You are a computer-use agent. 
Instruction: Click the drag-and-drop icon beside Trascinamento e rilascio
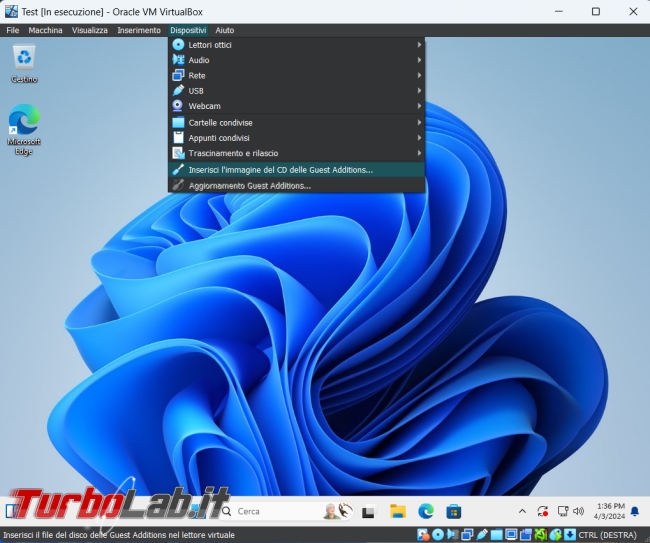click(x=178, y=153)
